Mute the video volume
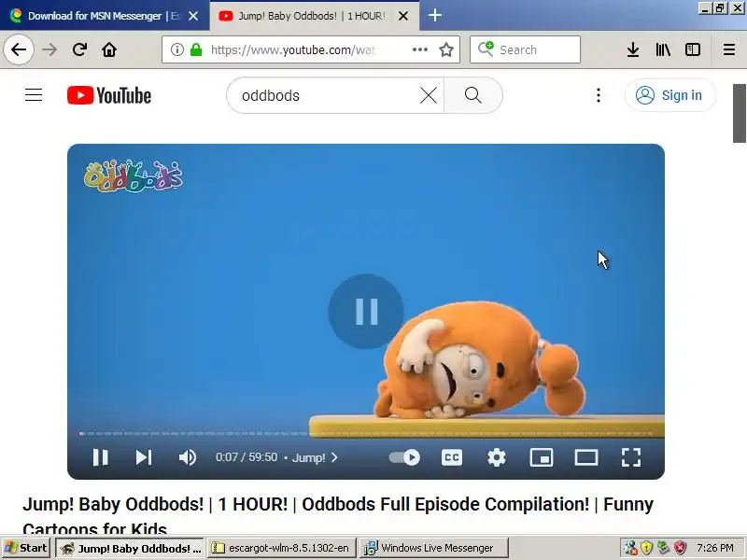Viewport: 747px width, 560px height. pos(188,457)
